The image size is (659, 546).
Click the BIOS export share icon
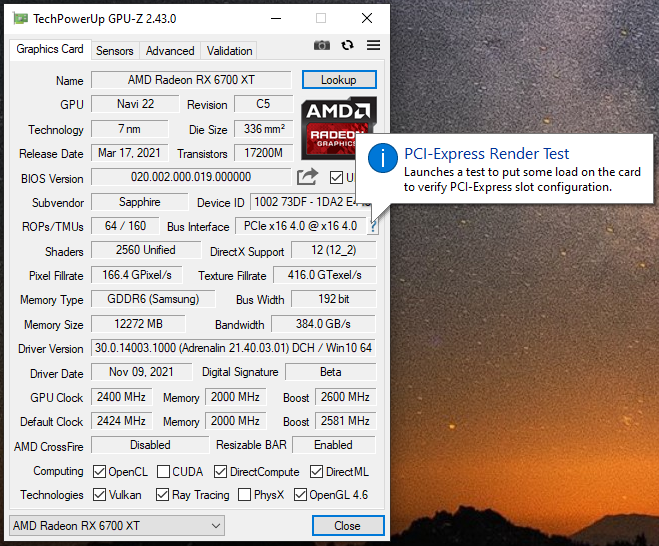tap(307, 177)
